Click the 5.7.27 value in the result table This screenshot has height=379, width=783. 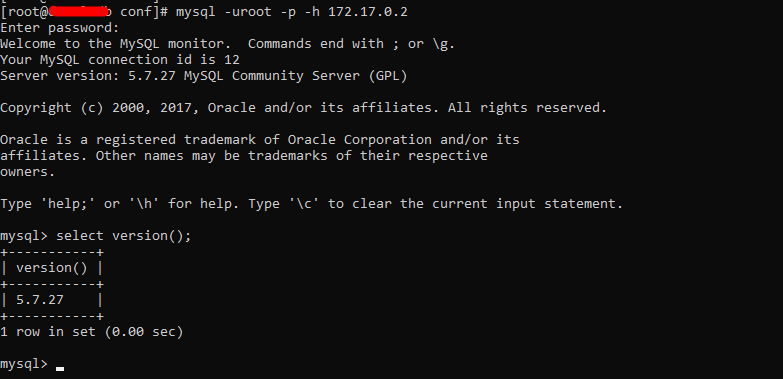click(x=40, y=300)
